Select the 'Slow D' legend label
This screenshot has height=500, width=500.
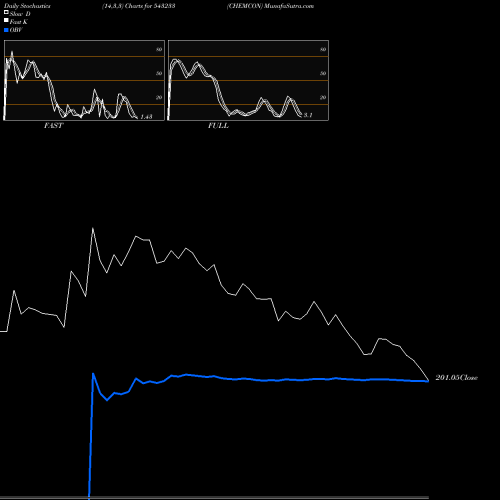pyautogui.click(x=20, y=14)
